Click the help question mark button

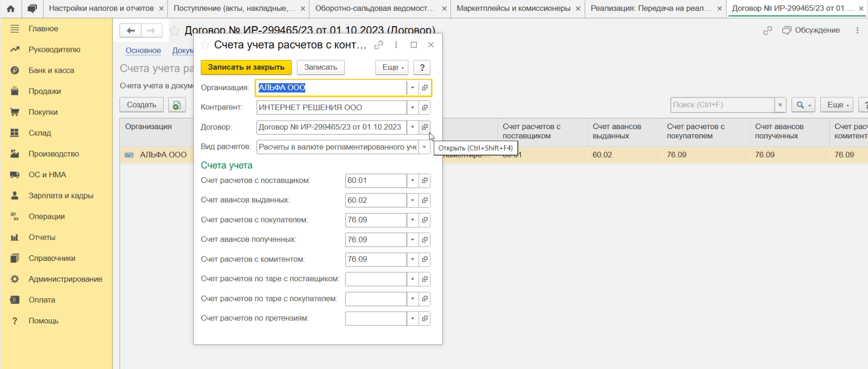[422, 68]
